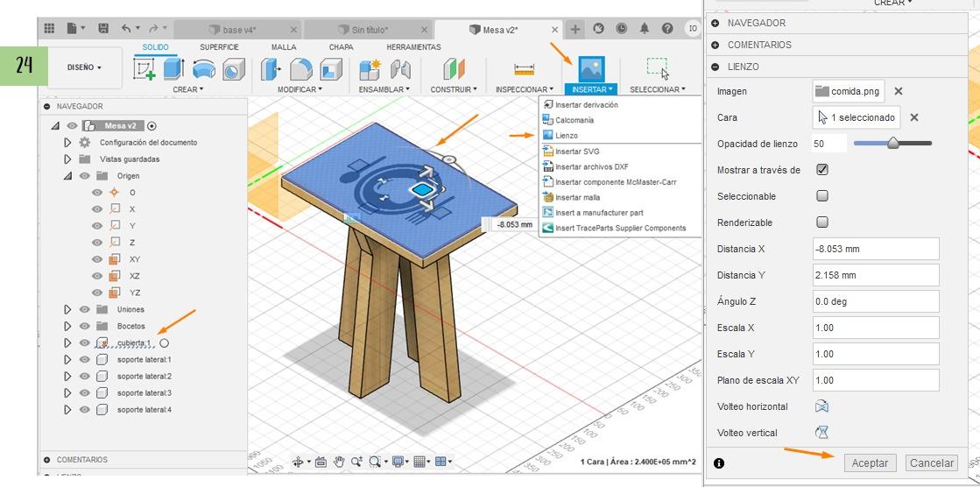Enable the Seleccionable checkbox
This screenshot has width=980, height=487.
(x=822, y=195)
